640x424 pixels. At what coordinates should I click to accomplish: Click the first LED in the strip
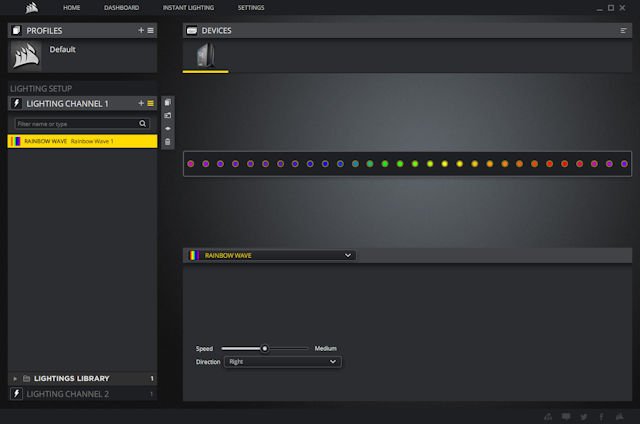[x=191, y=164]
